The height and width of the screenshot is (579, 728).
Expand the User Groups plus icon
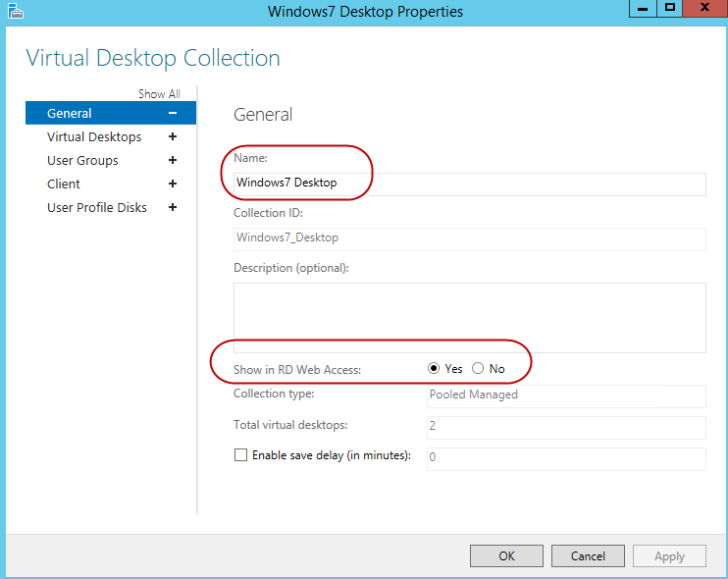pyautogui.click(x=173, y=161)
